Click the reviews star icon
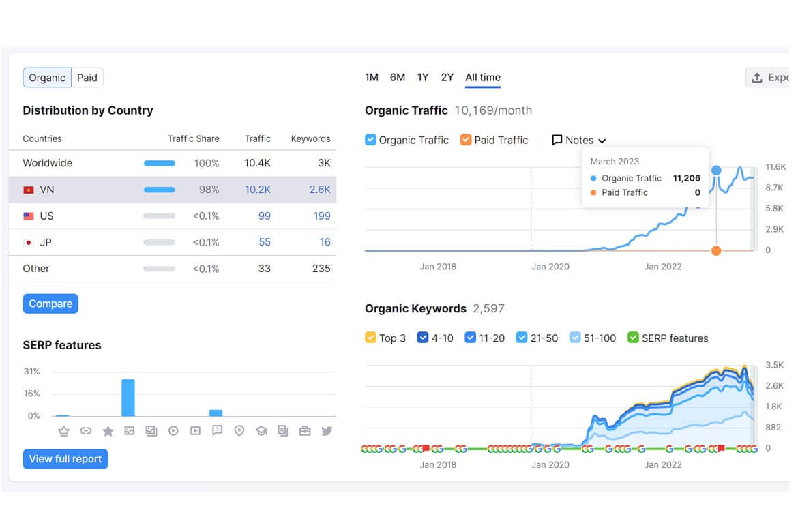 (x=108, y=431)
